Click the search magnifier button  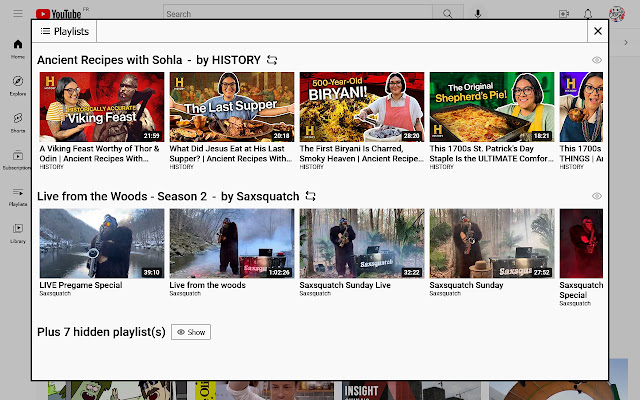(448, 13)
